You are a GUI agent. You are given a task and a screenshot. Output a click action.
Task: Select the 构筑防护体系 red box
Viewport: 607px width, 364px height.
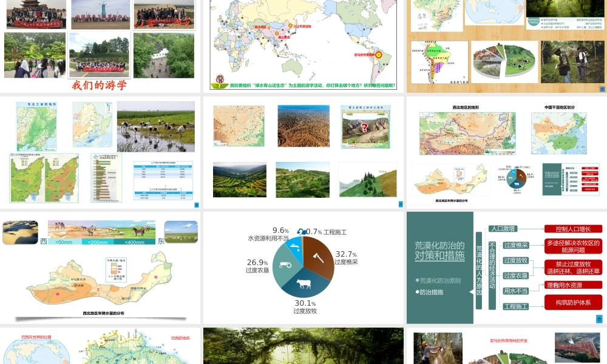(573, 303)
